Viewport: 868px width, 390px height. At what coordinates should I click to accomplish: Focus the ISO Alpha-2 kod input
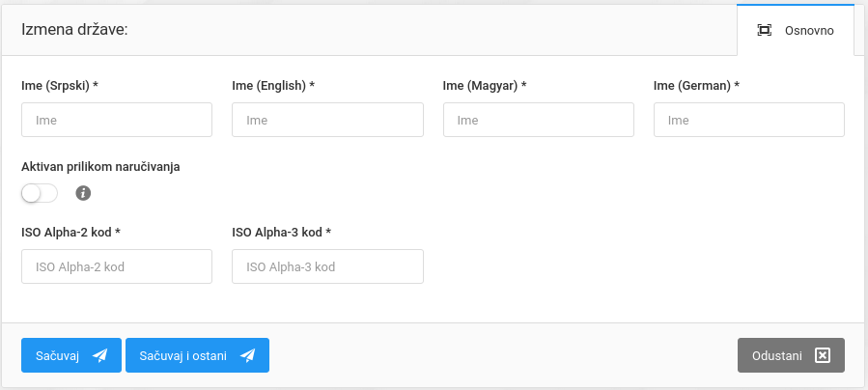click(x=117, y=266)
